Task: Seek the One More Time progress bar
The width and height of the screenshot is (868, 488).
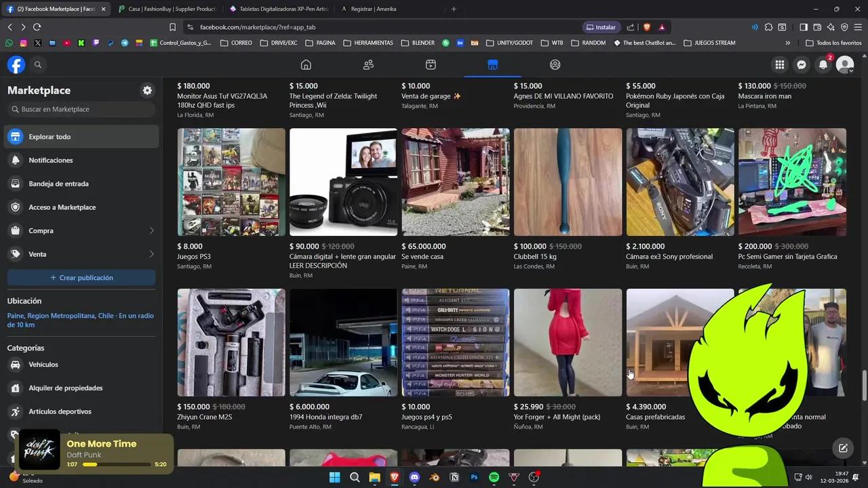Action: tap(117, 465)
